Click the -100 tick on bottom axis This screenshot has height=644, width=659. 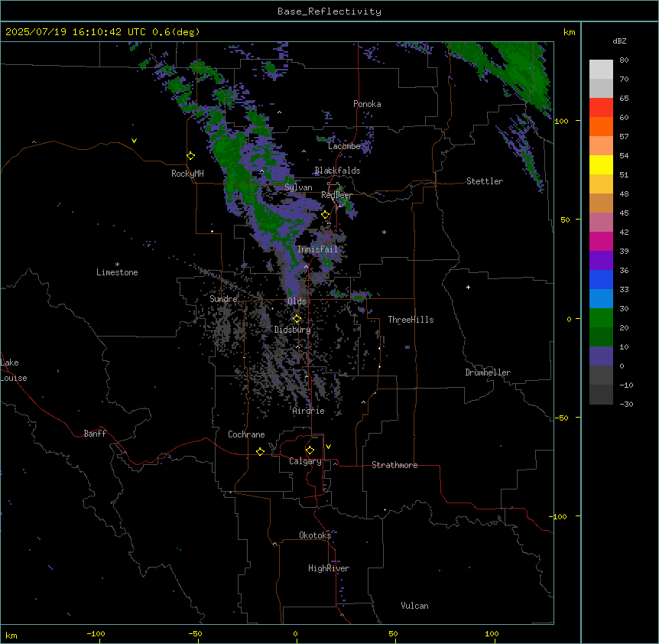tap(96, 633)
